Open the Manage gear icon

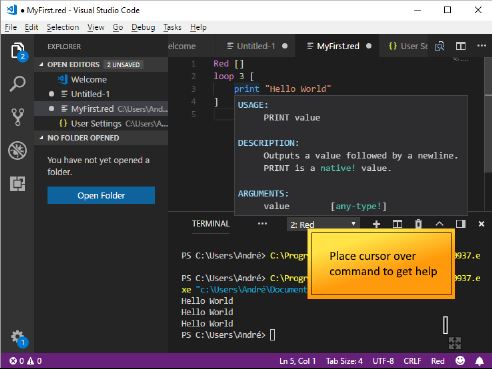click(18, 338)
